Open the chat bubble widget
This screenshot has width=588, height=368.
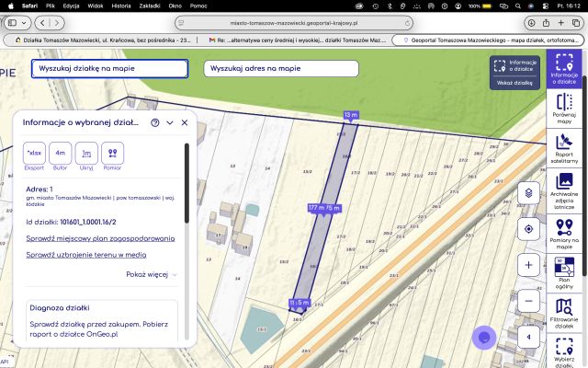pos(484,338)
